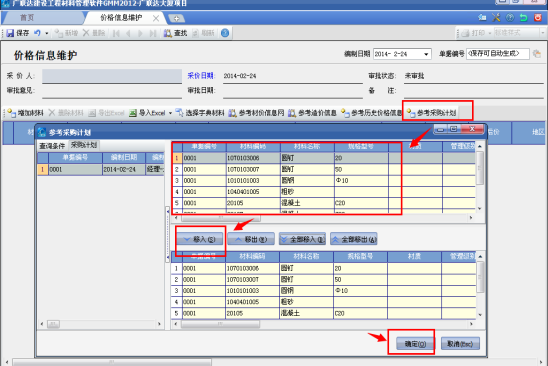548x366 pixels.
Task: Click 取消 cancel button
Action: (460, 344)
